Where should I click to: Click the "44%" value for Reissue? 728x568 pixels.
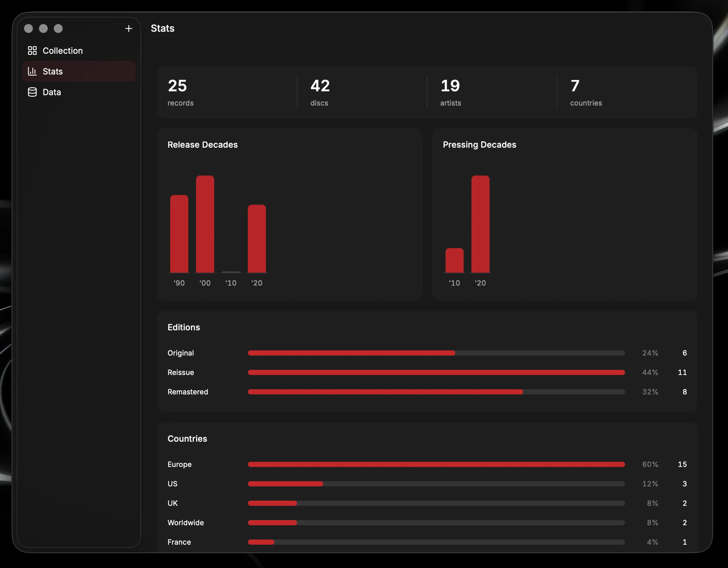click(650, 372)
